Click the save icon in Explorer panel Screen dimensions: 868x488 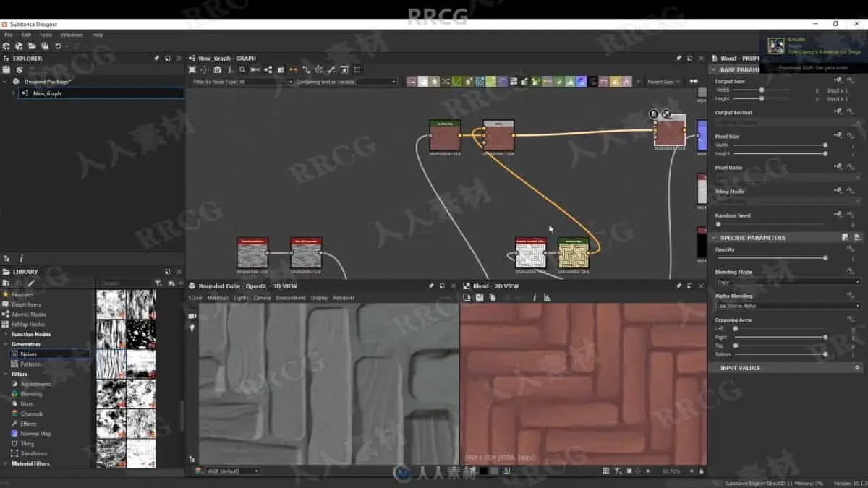pos(7,69)
